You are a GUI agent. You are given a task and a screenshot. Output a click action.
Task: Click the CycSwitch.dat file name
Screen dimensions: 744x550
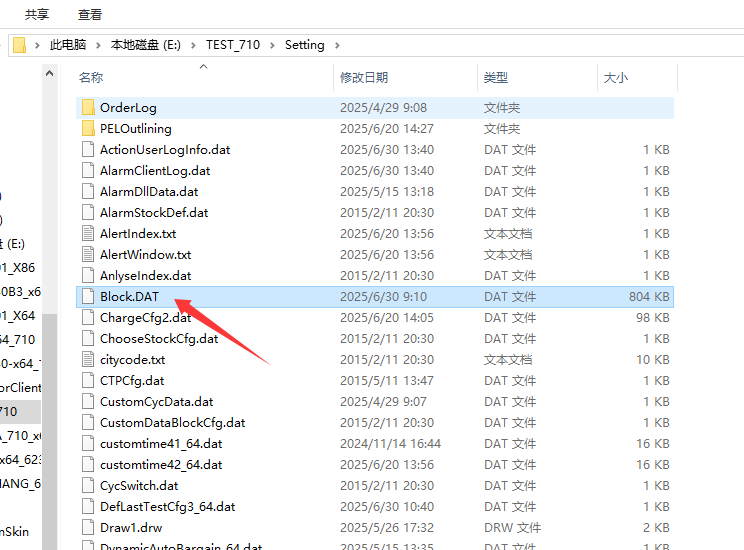pos(139,485)
